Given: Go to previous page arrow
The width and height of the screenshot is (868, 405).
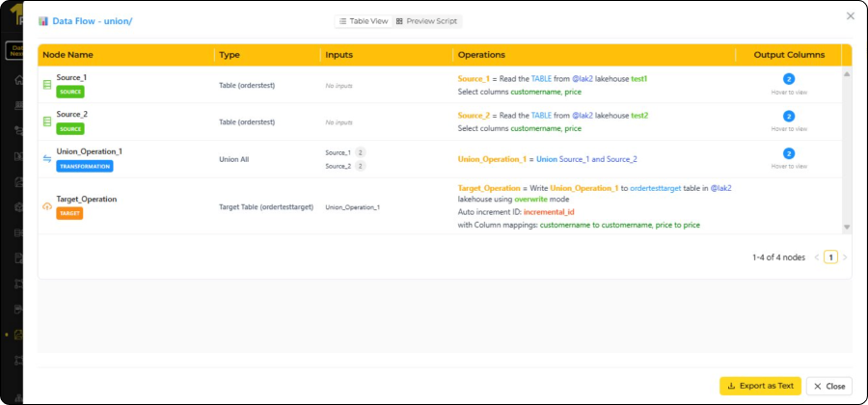Looking at the screenshot, I should (x=817, y=257).
